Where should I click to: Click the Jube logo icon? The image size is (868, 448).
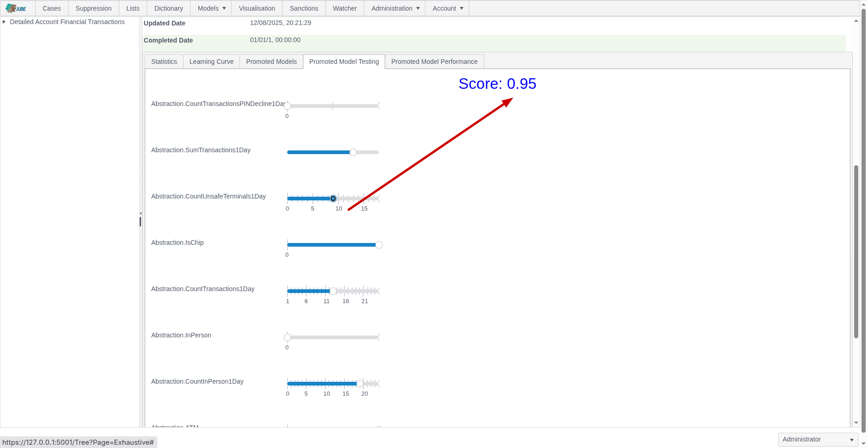coord(16,8)
